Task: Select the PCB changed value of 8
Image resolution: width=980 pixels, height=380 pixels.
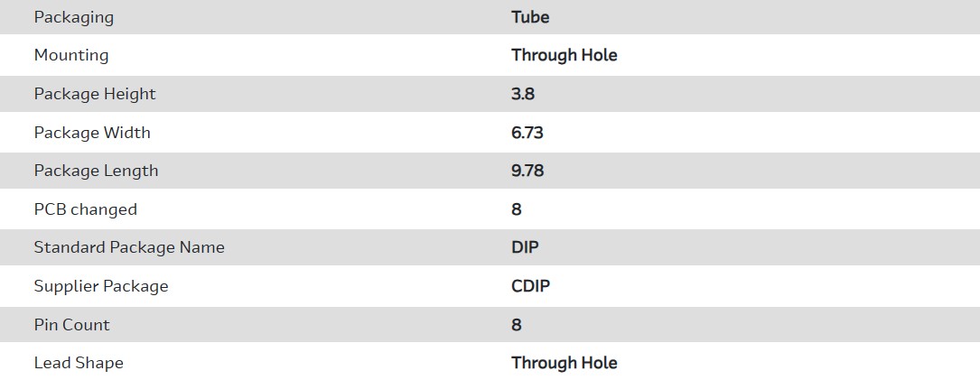Action: click(517, 209)
